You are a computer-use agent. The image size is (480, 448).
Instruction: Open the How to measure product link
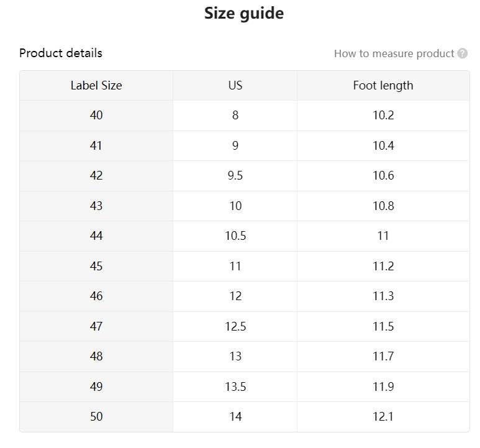pos(394,53)
